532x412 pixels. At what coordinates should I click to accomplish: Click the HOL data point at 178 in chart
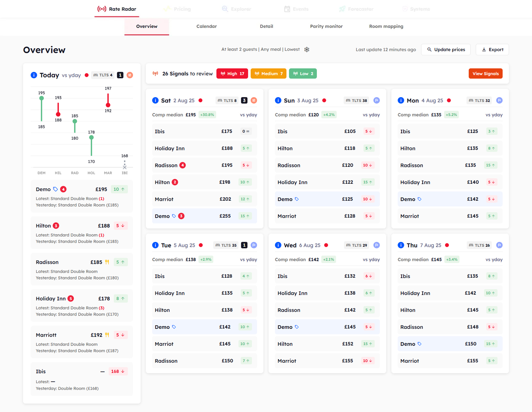(92, 138)
